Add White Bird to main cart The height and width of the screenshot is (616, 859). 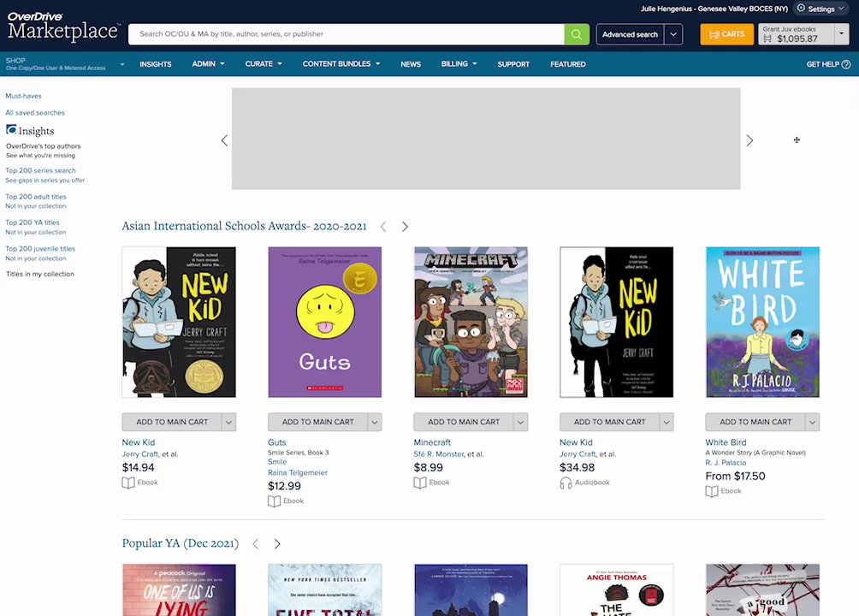click(755, 422)
